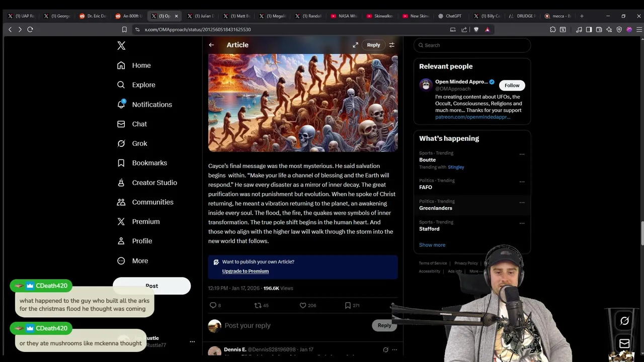Click Show more under What's happening

tap(432, 245)
